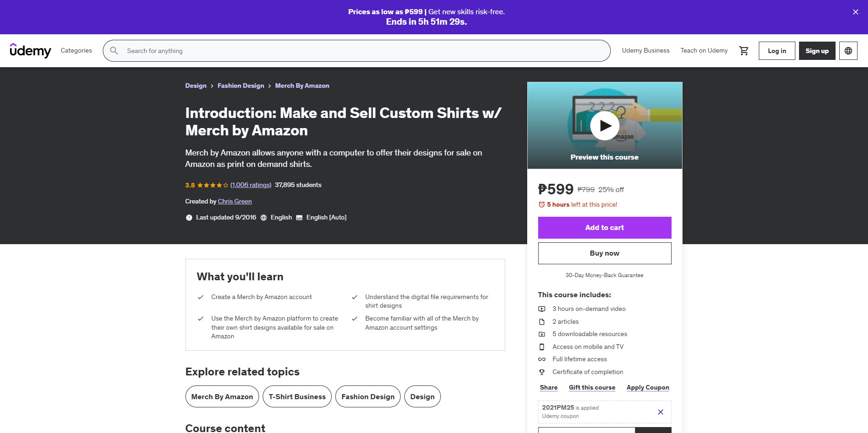Go to Merch By Amazon breadcrumb

point(302,86)
